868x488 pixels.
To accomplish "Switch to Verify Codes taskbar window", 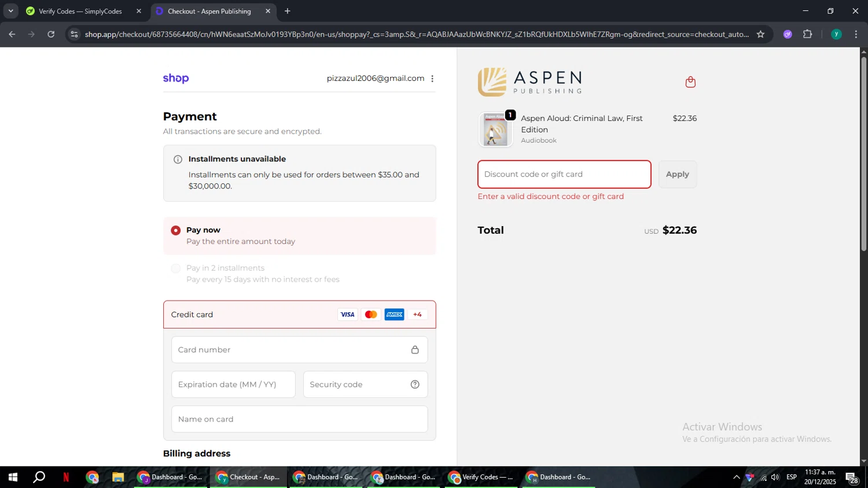I will tap(481, 478).
